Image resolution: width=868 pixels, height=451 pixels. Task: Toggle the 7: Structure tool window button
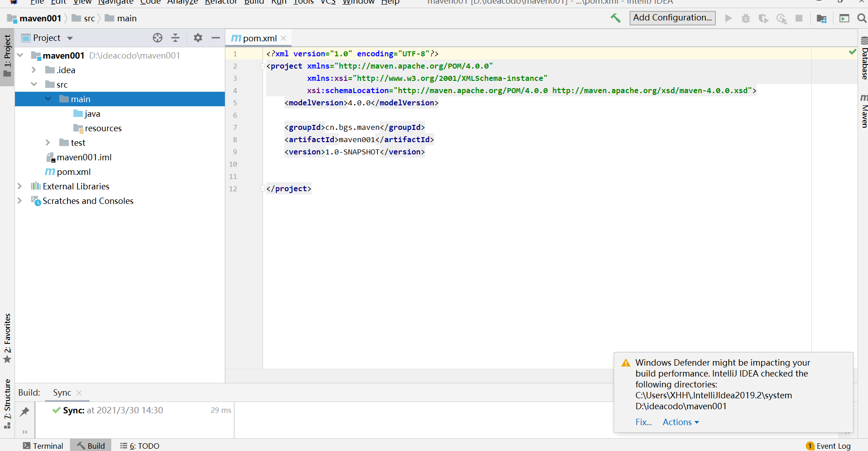point(7,404)
